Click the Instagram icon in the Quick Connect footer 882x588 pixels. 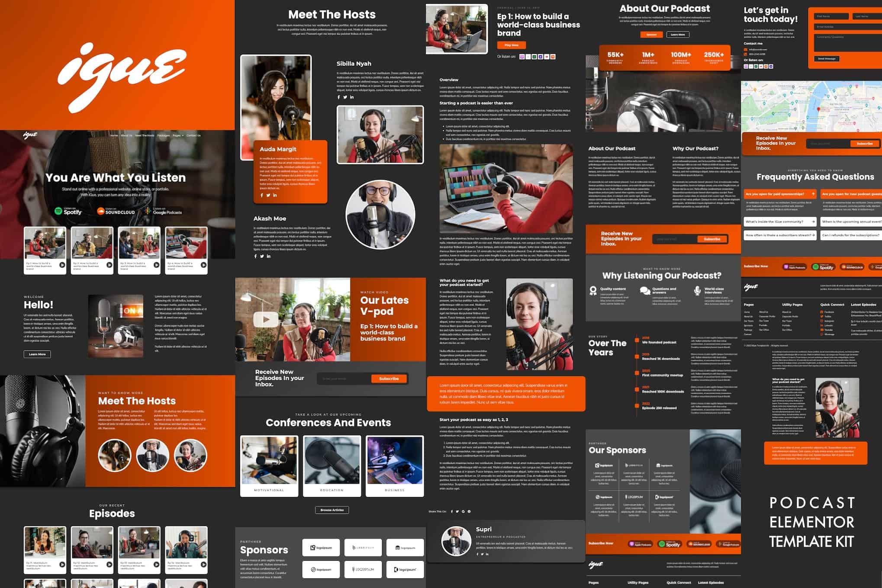[822, 321]
